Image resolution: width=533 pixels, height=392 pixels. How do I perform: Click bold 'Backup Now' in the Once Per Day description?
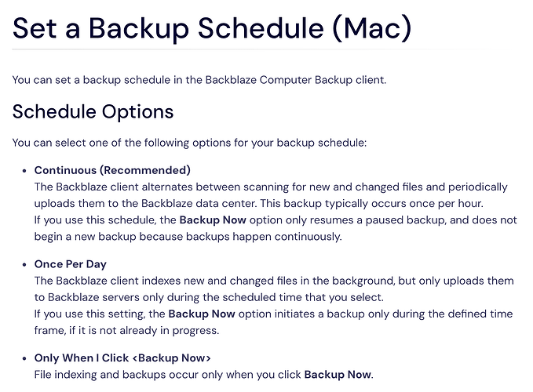click(x=202, y=314)
